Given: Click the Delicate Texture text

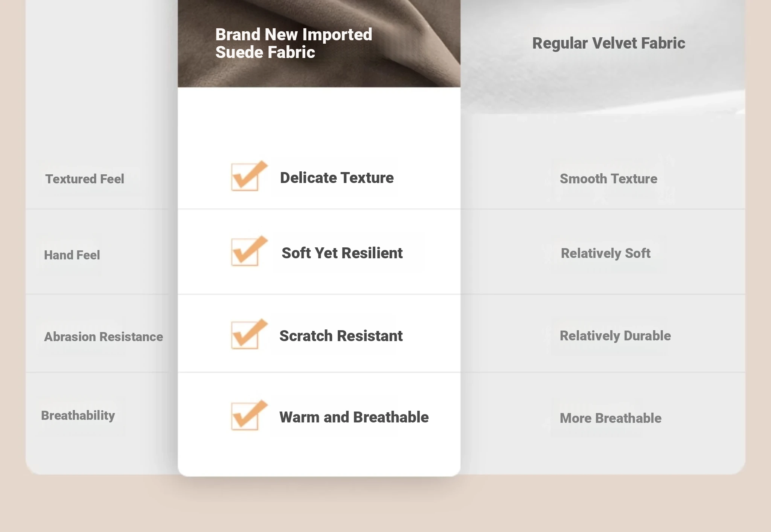Looking at the screenshot, I should tap(337, 178).
